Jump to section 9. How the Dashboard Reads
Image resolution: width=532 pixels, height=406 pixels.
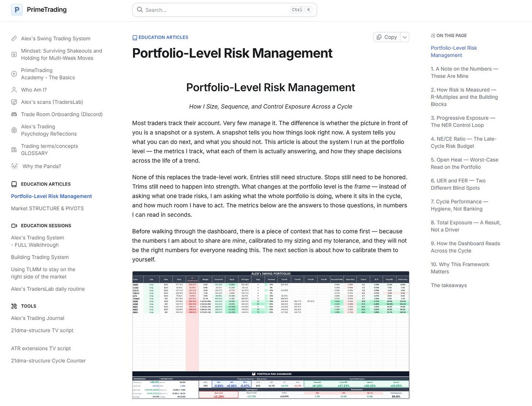tap(465, 247)
